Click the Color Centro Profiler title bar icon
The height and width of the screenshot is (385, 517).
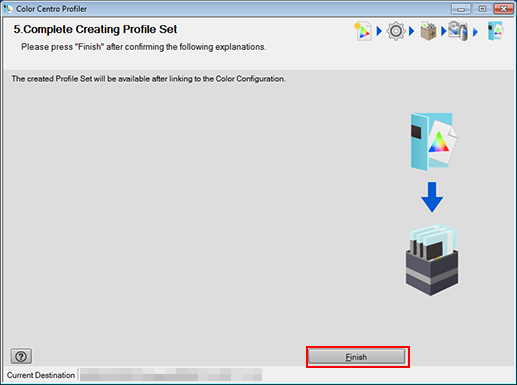coord(8,9)
